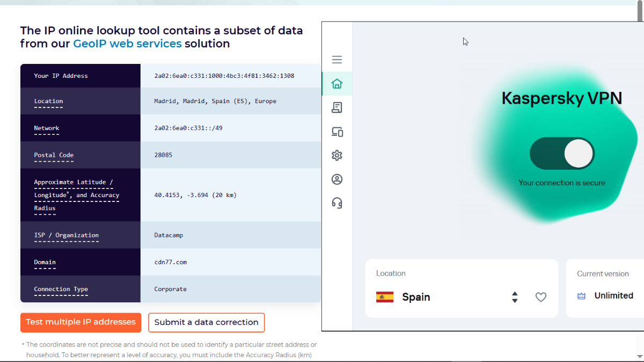Click the 'Your IP Address' row label

tap(61, 76)
